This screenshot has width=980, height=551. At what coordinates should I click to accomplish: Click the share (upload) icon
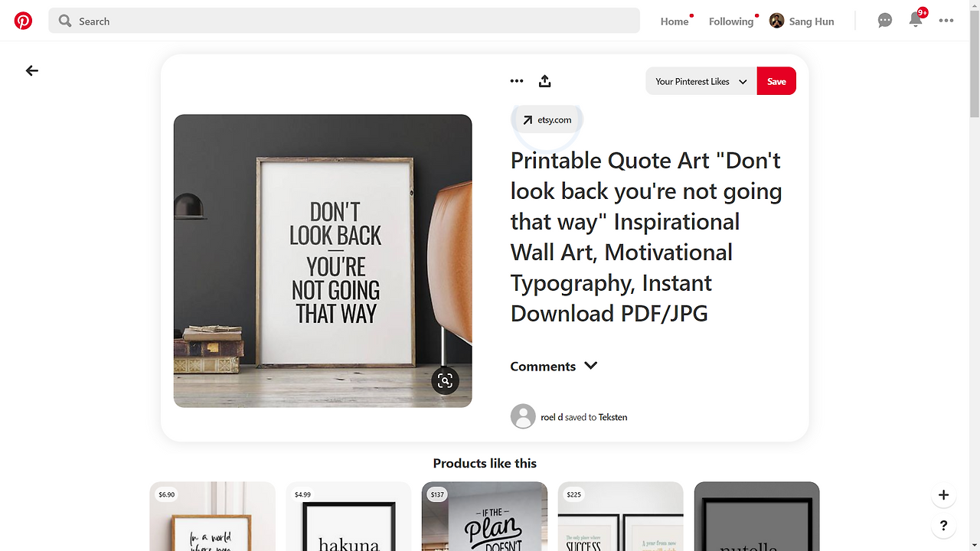point(545,81)
